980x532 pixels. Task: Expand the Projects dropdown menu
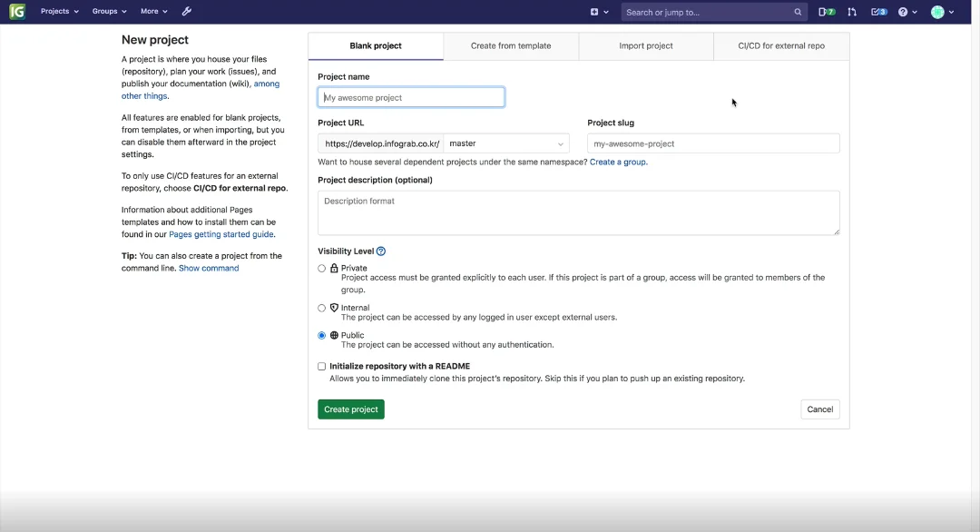click(59, 12)
